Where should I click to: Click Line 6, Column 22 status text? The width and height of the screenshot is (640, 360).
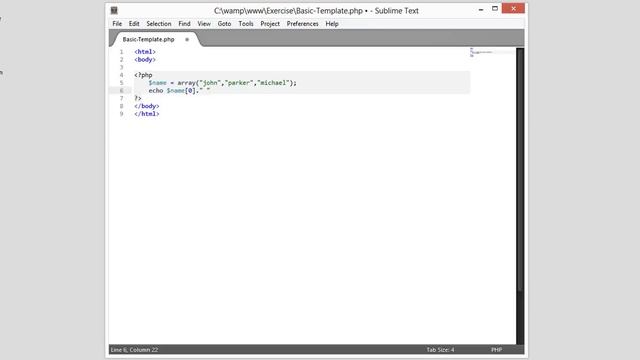134,350
